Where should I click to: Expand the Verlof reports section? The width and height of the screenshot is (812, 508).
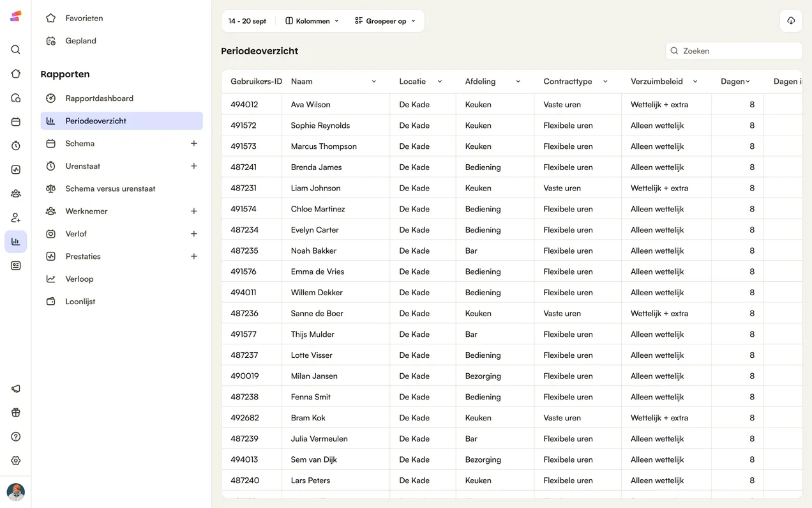194,234
